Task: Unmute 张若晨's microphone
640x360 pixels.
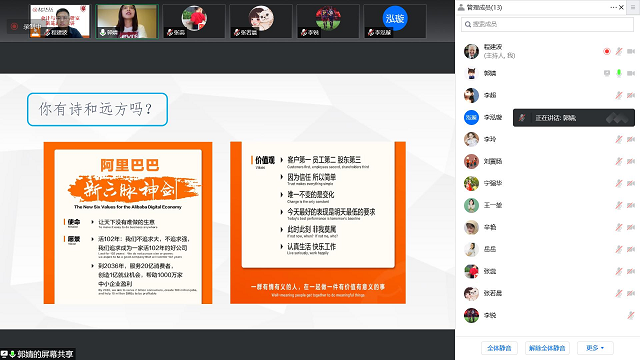Action: 619,293
